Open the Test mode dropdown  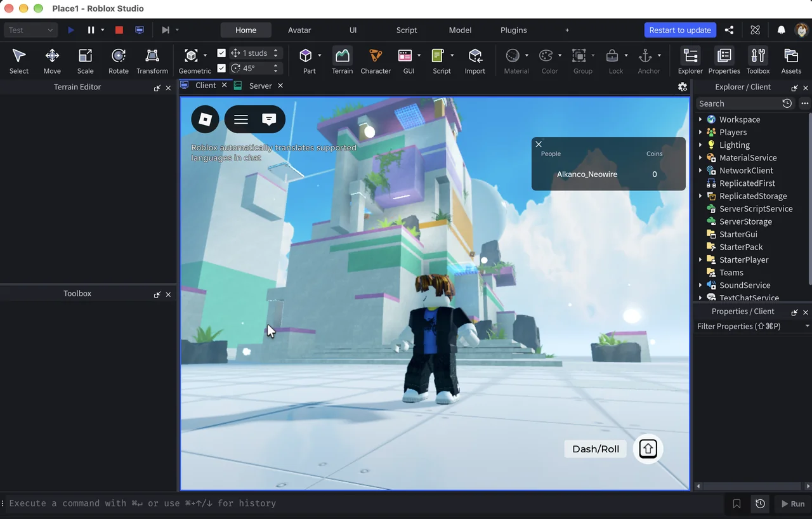(x=30, y=30)
